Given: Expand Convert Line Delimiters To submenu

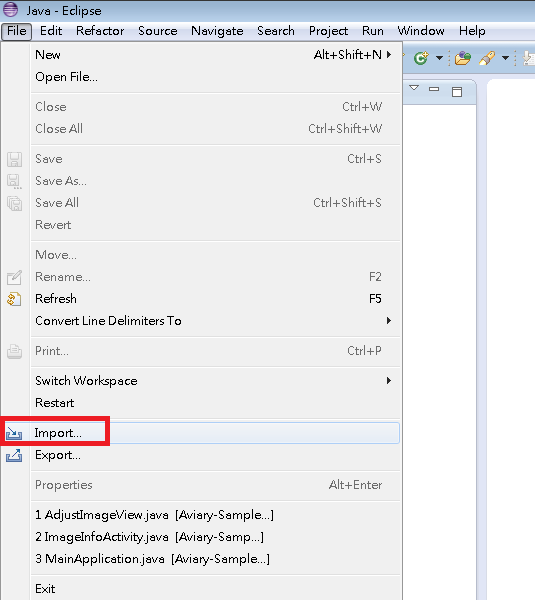Looking at the screenshot, I should tap(215, 321).
